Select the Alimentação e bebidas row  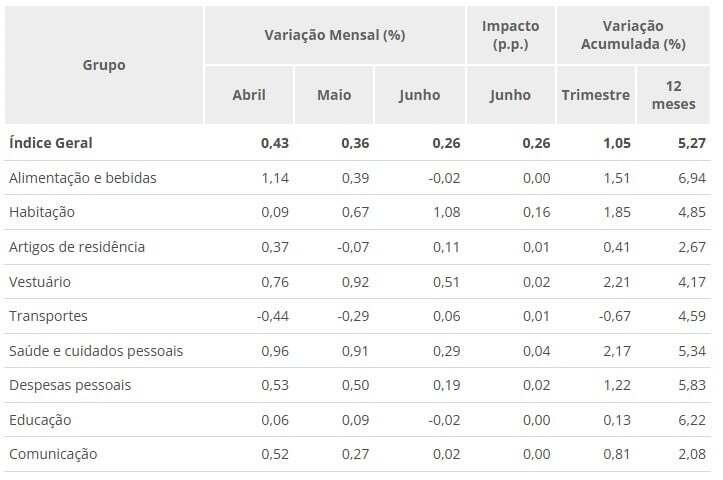pos(82,178)
